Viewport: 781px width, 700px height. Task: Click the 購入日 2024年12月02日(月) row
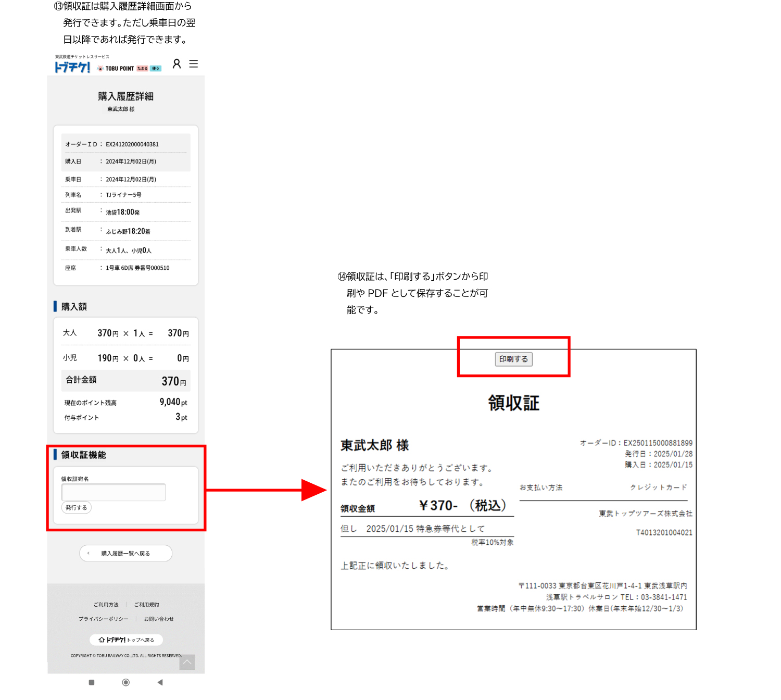point(125,161)
